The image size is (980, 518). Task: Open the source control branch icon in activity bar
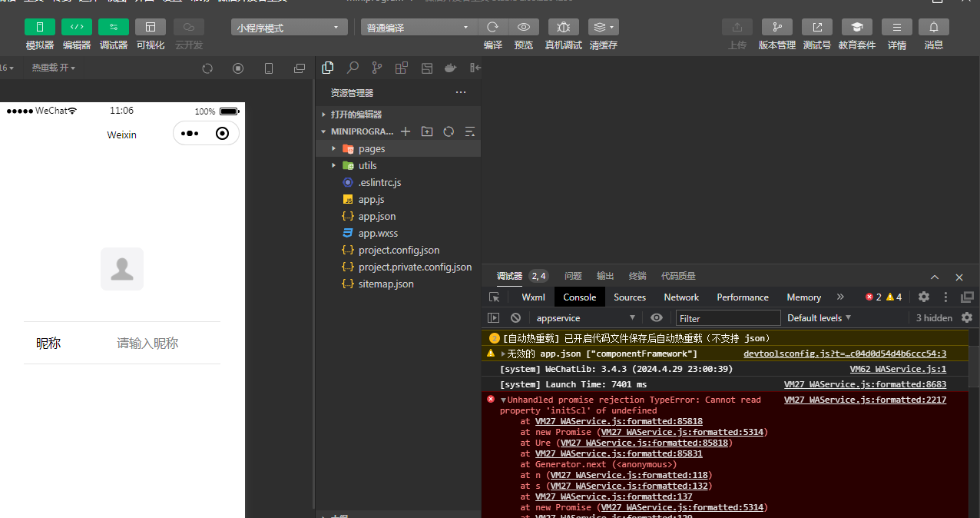pos(376,68)
